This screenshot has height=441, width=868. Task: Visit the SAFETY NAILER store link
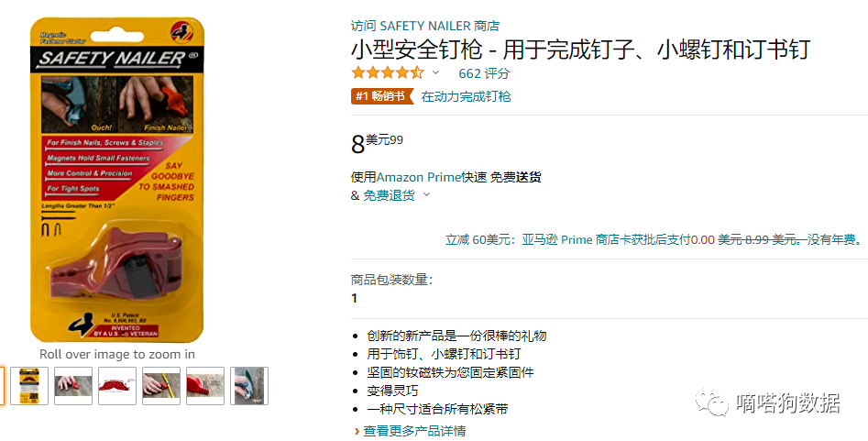(x=425, y=26)
